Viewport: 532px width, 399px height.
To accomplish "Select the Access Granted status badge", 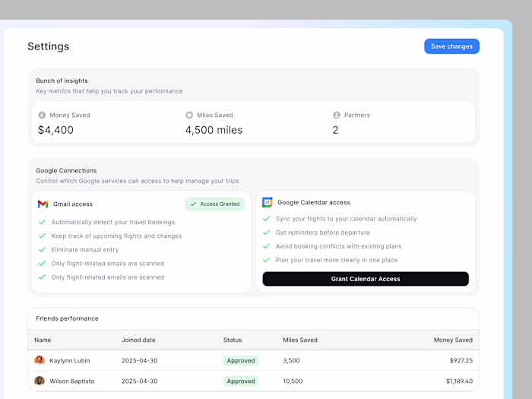I will [215, 204].
